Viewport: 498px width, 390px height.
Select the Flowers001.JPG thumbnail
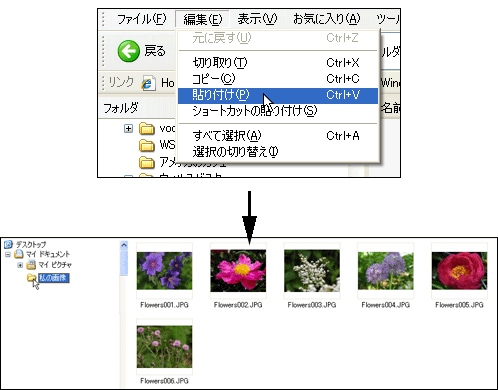coord(164,271)
